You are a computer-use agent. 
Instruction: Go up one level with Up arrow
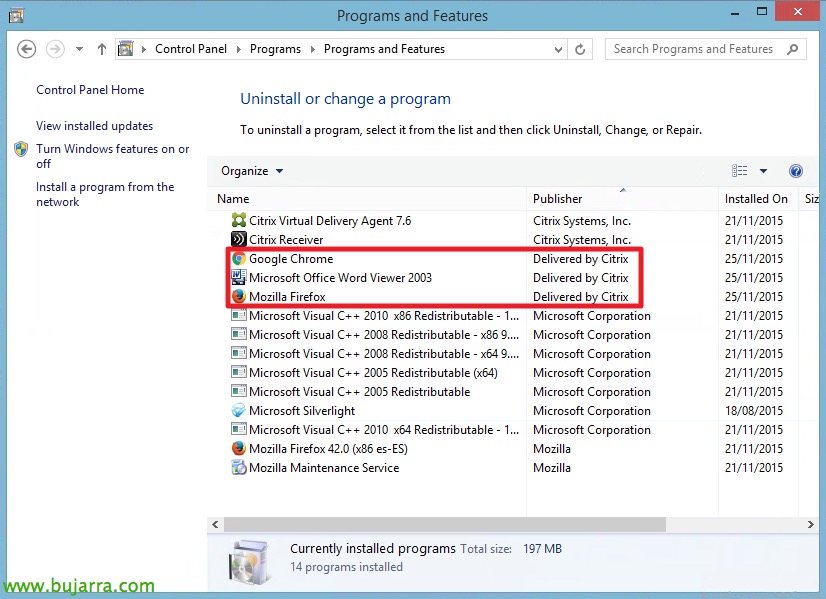(102, 49)
